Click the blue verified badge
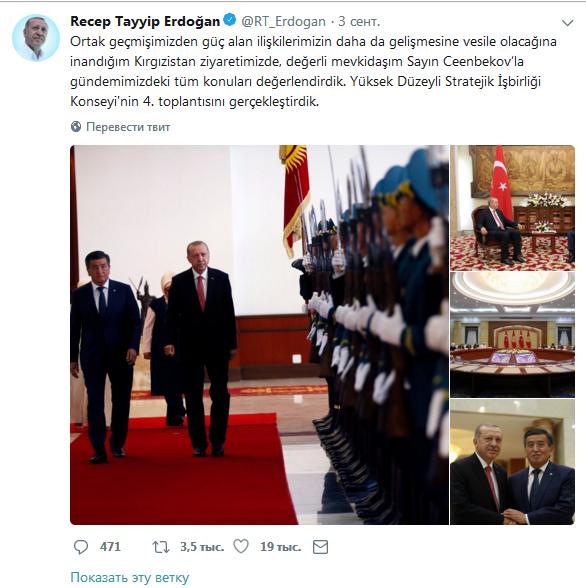Image resolution: width=586 pixels, height=588 pixels. point(229,20)
